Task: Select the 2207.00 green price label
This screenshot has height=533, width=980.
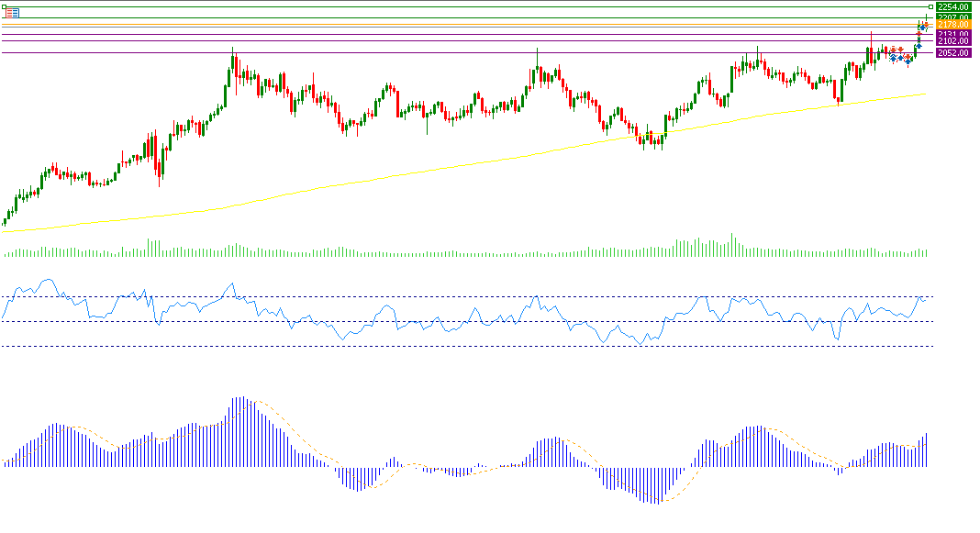Action: (x=954, y=17)
